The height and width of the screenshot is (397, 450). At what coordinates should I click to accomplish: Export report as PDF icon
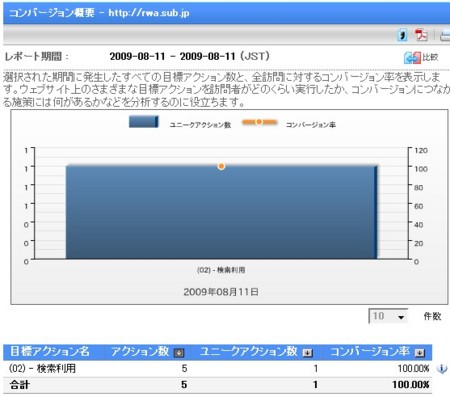pos(421,35)
